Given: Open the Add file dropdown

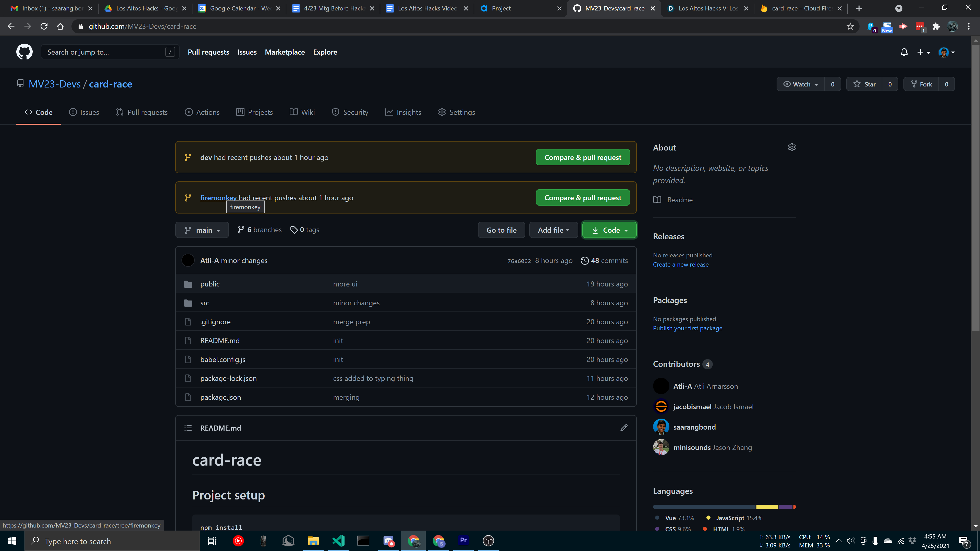Looking at the screenshot, I should [x=554, y=230].
